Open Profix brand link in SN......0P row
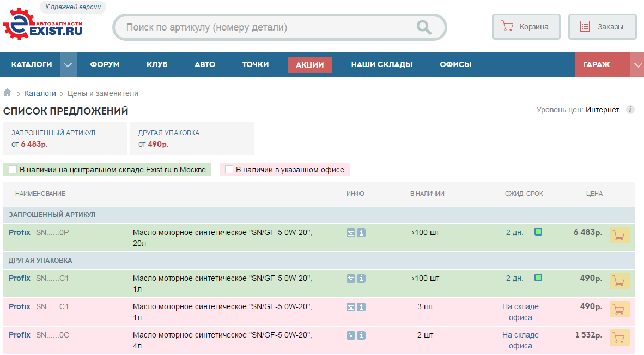The height and width of the screenshot is (355, 644). pos(20,232)
